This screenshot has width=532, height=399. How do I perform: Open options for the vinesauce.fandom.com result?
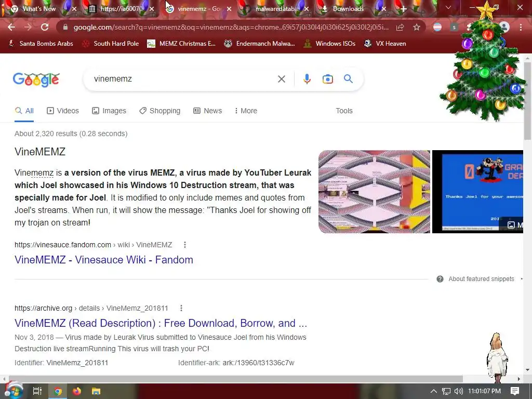coord(184,245)
